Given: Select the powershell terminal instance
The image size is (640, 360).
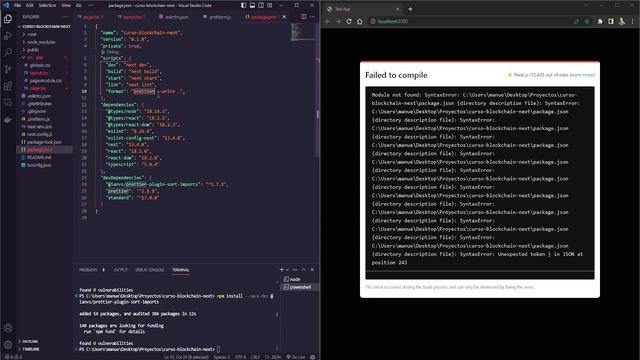Looking at the screenshot, I should pos(300,287).
